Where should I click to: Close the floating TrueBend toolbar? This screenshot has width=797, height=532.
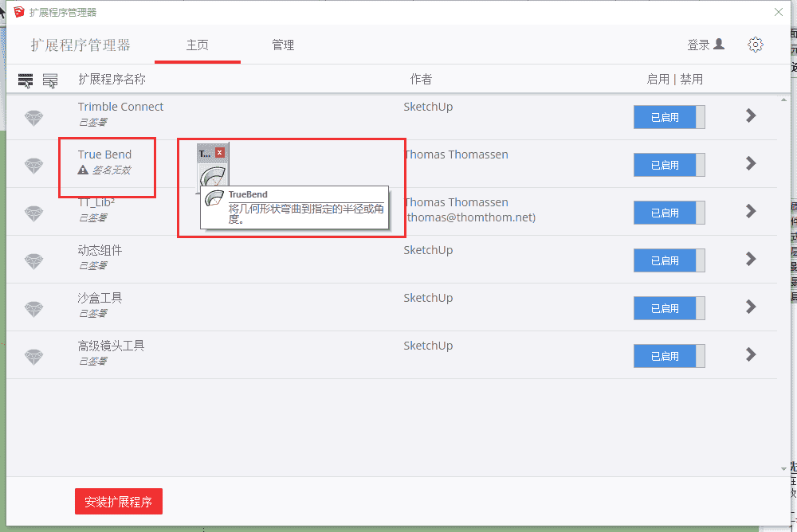point(220,152)
